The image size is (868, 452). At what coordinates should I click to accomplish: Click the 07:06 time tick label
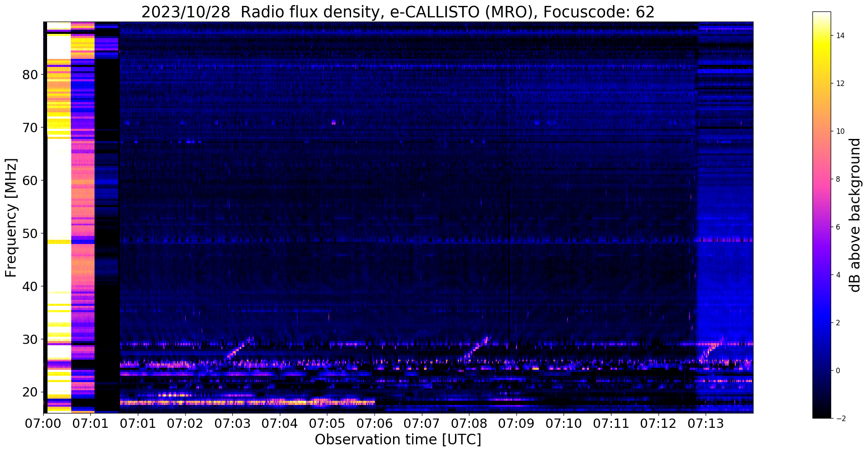pos(374,423)
